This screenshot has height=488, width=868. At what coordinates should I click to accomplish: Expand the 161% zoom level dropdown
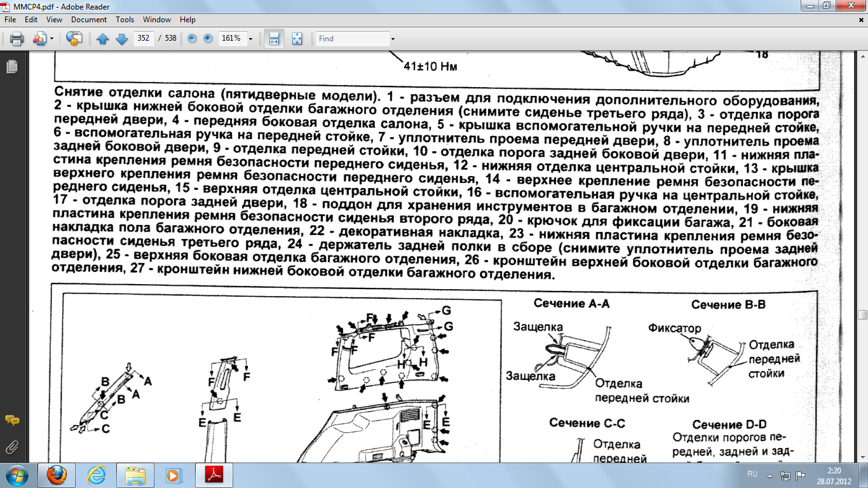pos(250,39)
